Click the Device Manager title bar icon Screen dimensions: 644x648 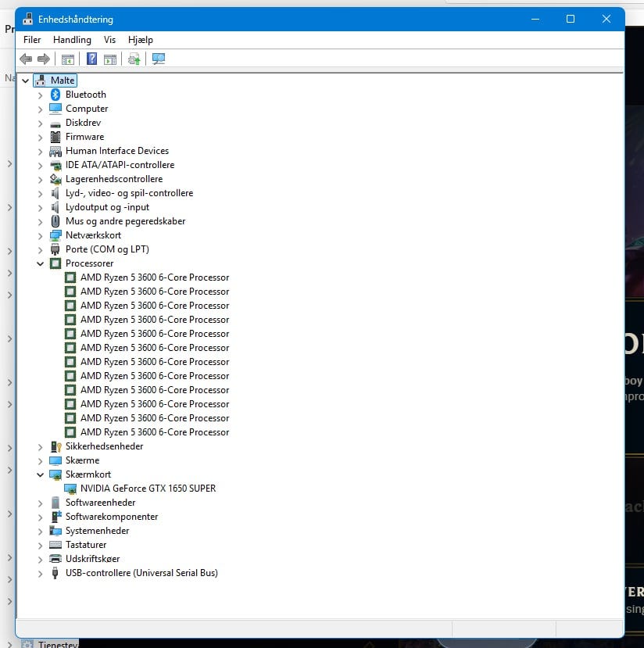[27, 19]
